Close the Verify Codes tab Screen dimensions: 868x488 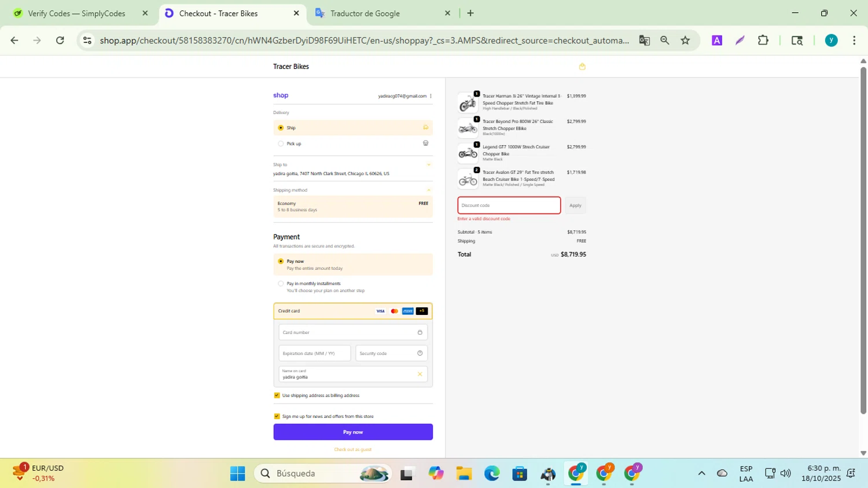point(145,13)
